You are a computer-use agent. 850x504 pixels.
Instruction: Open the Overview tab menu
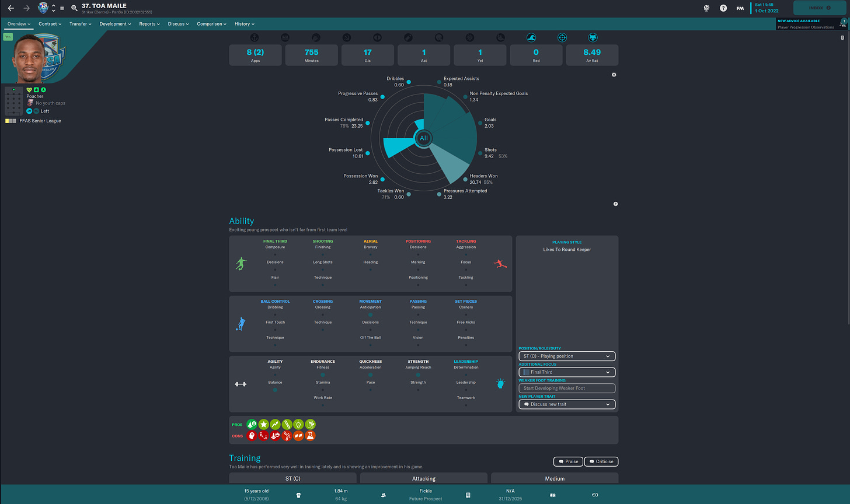pyautogui.click(x=19, y=24)
